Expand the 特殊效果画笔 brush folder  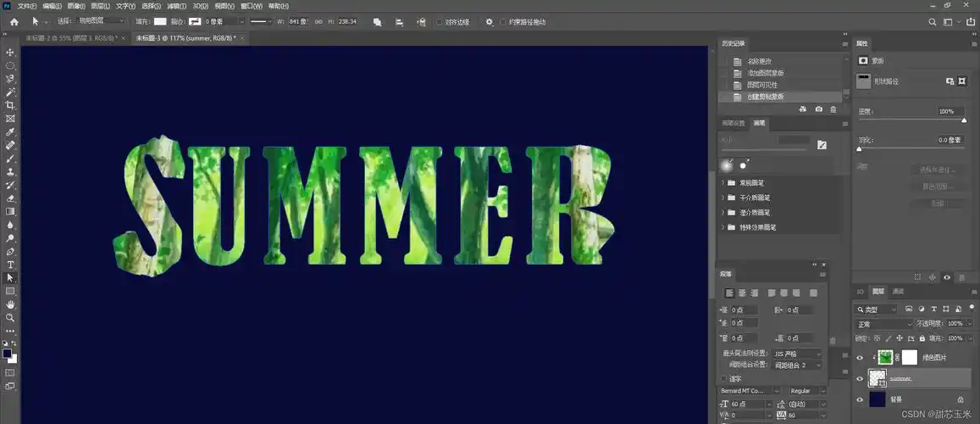723,227
